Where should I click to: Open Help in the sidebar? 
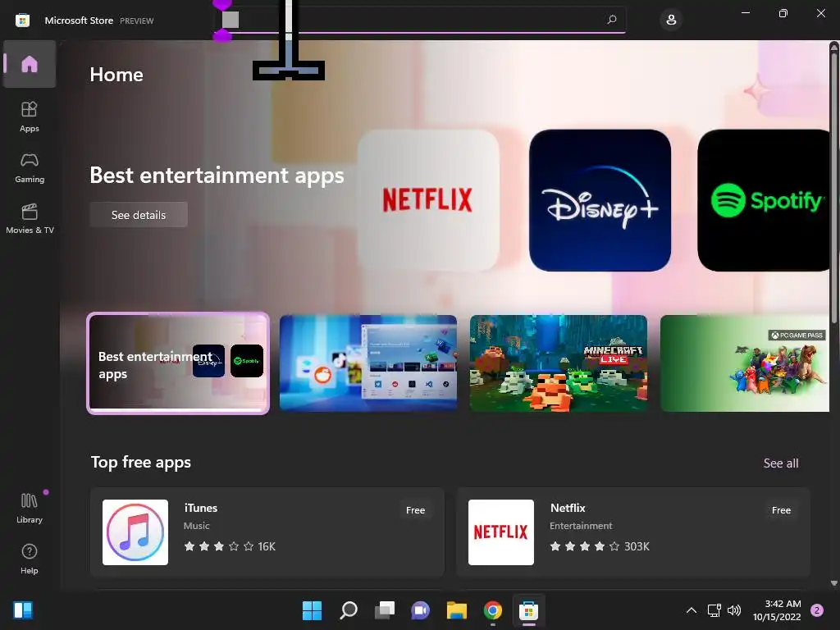(30, 559)
